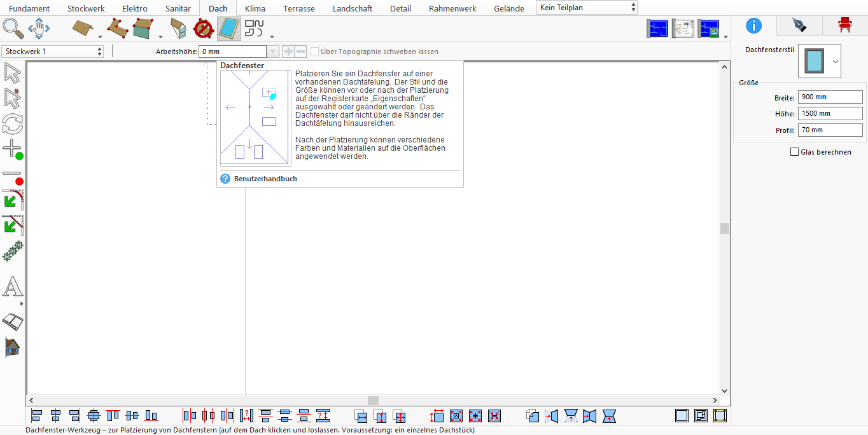868x435 pixels.
Task: Switch to blue 2D floor plan view
Action: pyautogui.click(x=658, y=29)
